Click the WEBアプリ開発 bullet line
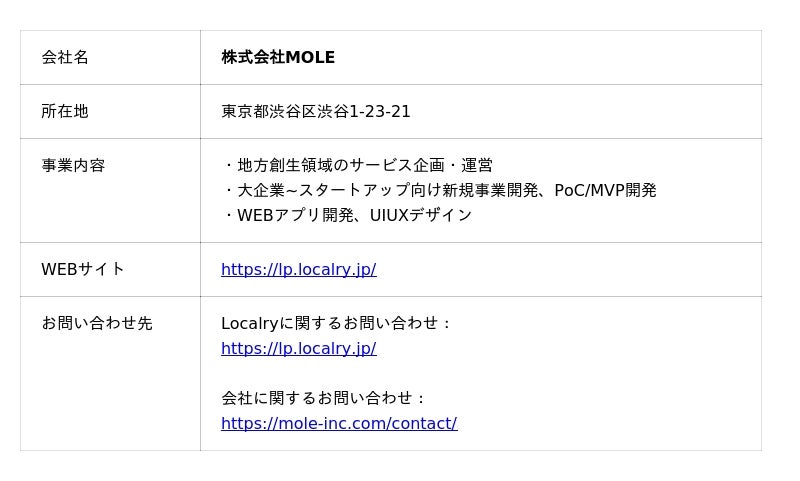 point(346,215)
